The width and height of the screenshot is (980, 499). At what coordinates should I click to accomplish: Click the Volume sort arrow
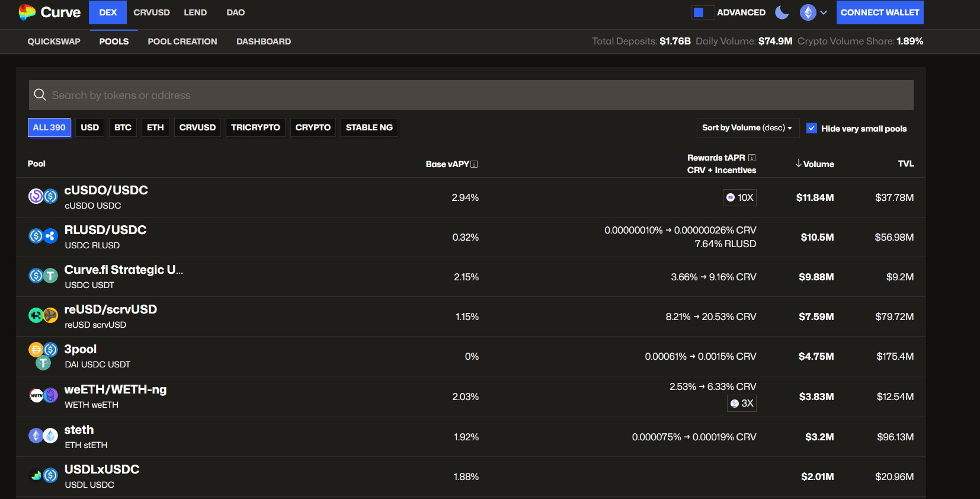point(799,163)
